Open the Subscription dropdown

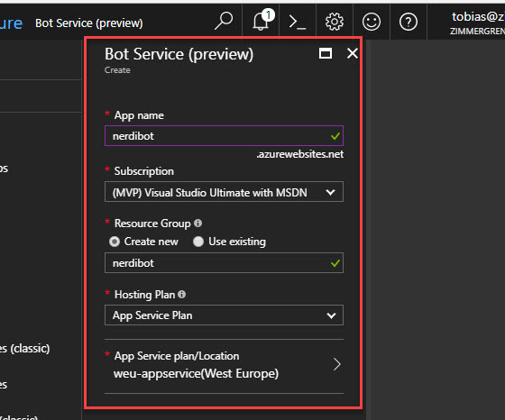tap(224, 192)
